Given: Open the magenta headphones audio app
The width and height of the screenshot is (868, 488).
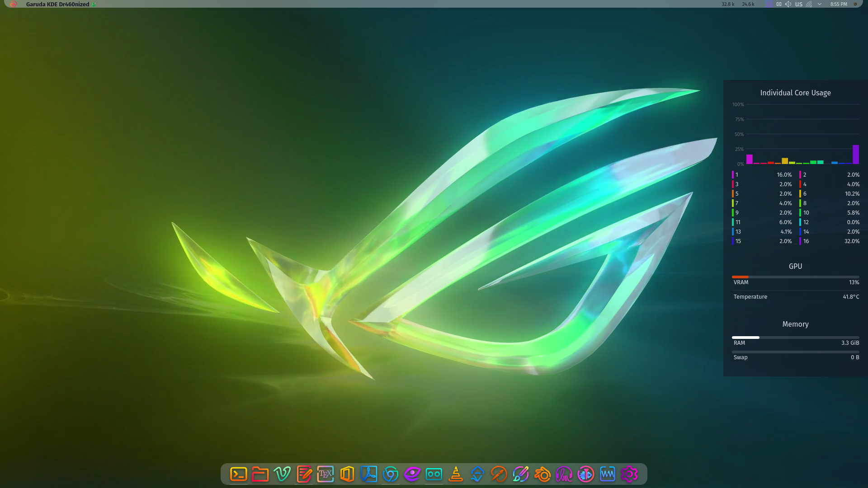Looking at the screenshot, I should click(564, 474).
